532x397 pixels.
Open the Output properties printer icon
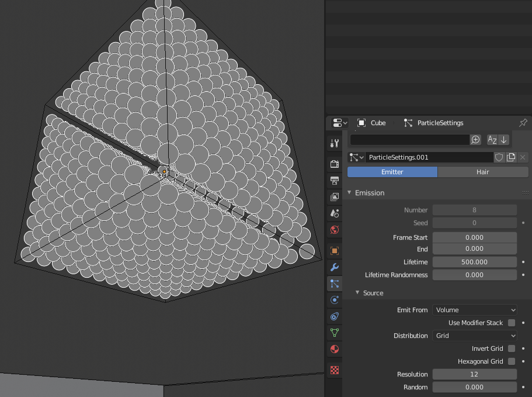click(334, 180)
